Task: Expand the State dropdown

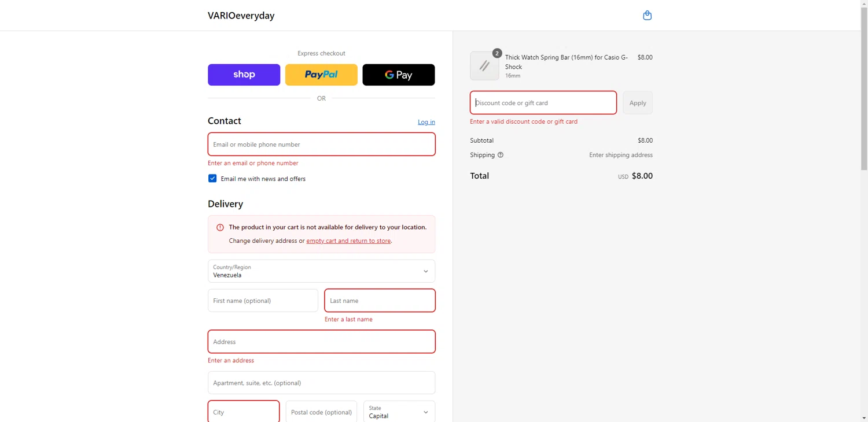Action: click(399, 412)
